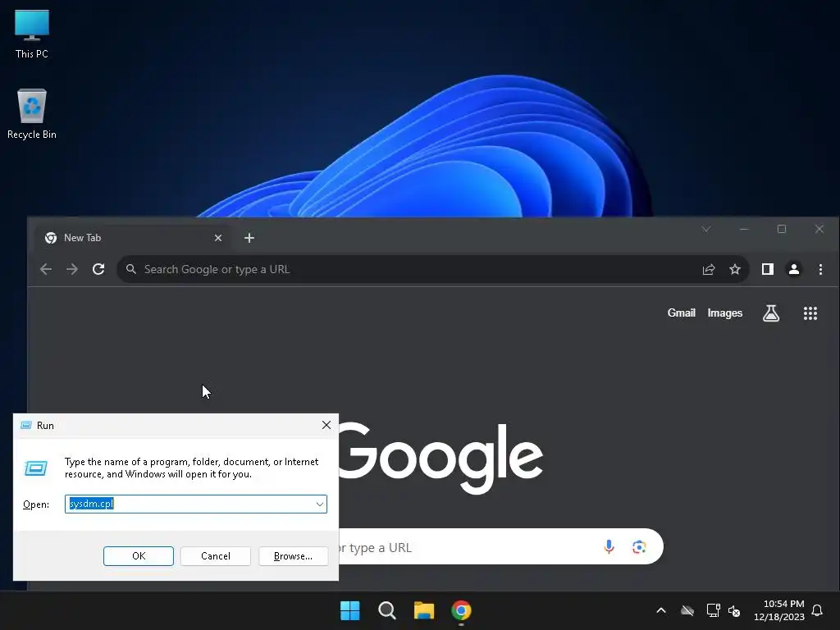This screenshot has height=630, width=840.
Task: Open the Chrome profile icon
Action: pos(794,269)
